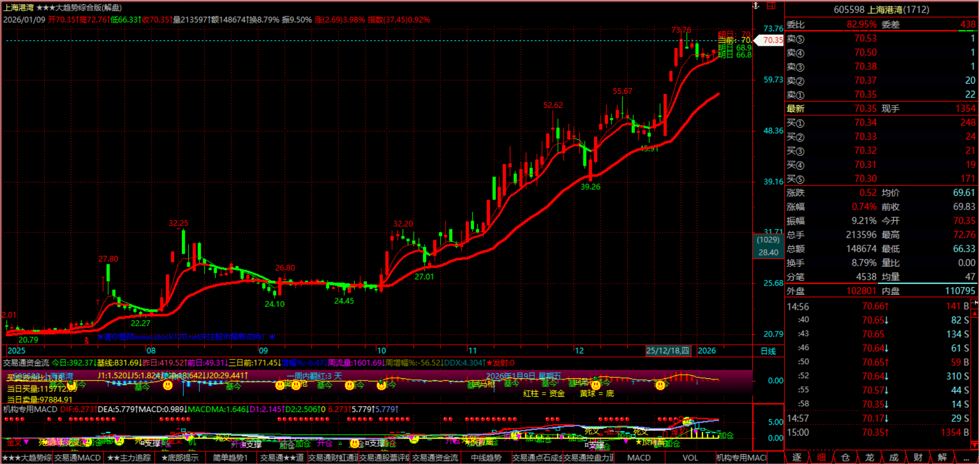
Task: Switch to the 龙 tab in quote panel
Action: click(x=869, y=457)
